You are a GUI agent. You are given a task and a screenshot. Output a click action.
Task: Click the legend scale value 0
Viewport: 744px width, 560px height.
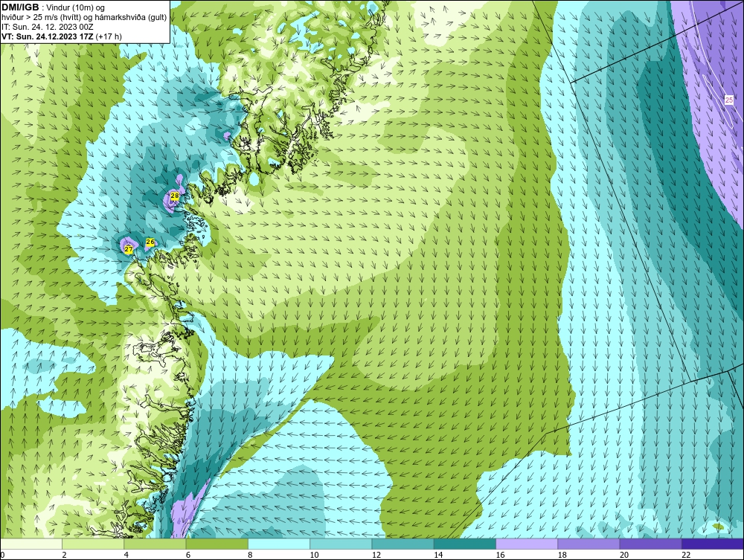tap(2, 556)
